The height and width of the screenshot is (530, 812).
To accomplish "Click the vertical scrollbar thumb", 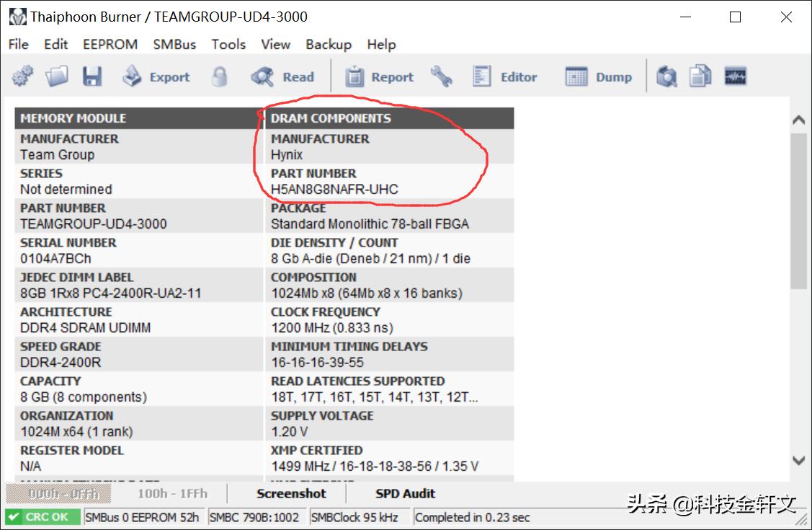I will click(x=798, y=211).
